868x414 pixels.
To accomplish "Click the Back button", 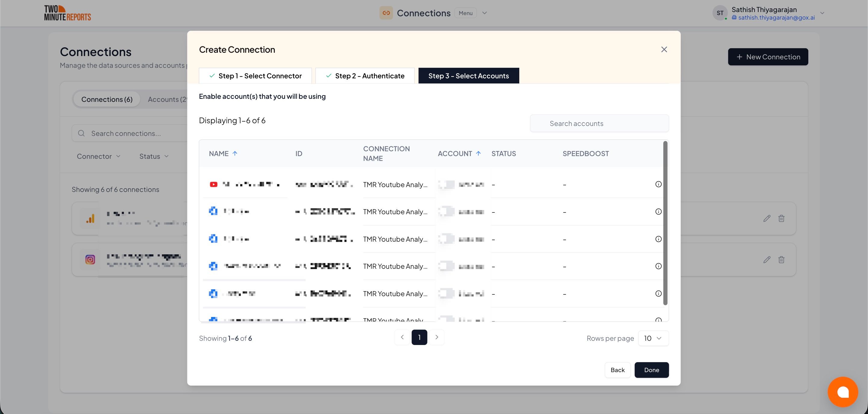I will click(617, 370).
